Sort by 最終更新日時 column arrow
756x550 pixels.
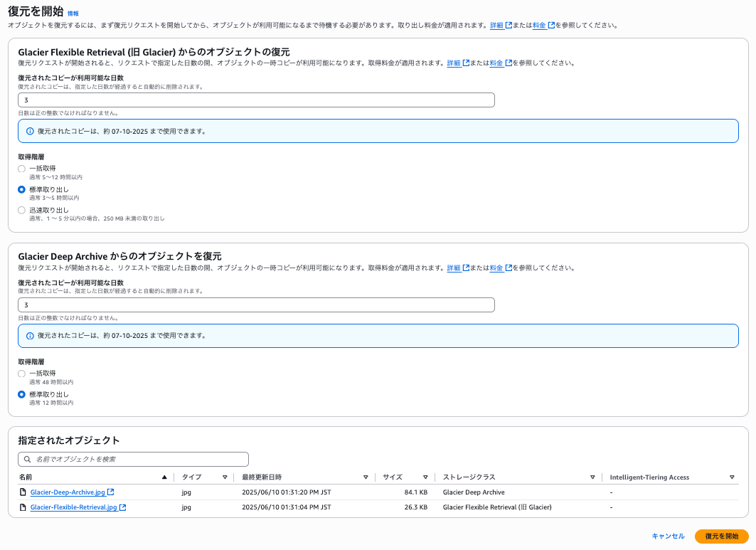tap(366, 477)
